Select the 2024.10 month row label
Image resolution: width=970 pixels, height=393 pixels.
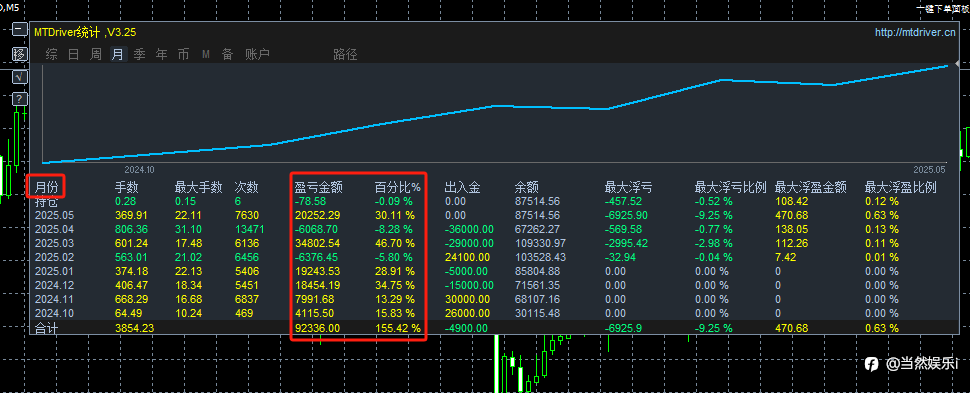point(54,313)
